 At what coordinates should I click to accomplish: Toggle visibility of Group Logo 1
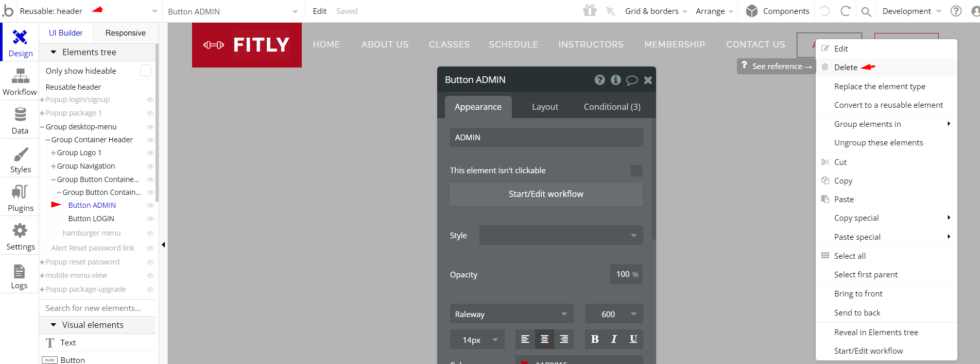150,153
